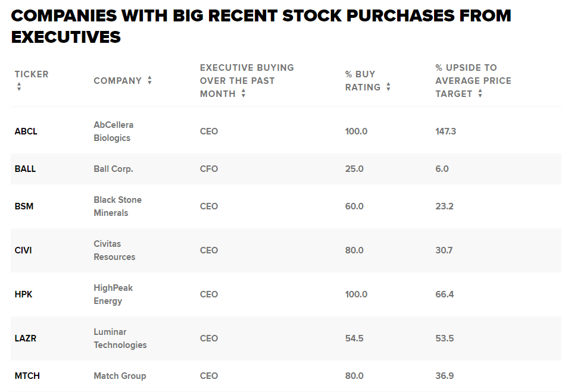Click the MTCH ticker symbol
The image size is (562, 392).
coord(27,376)
